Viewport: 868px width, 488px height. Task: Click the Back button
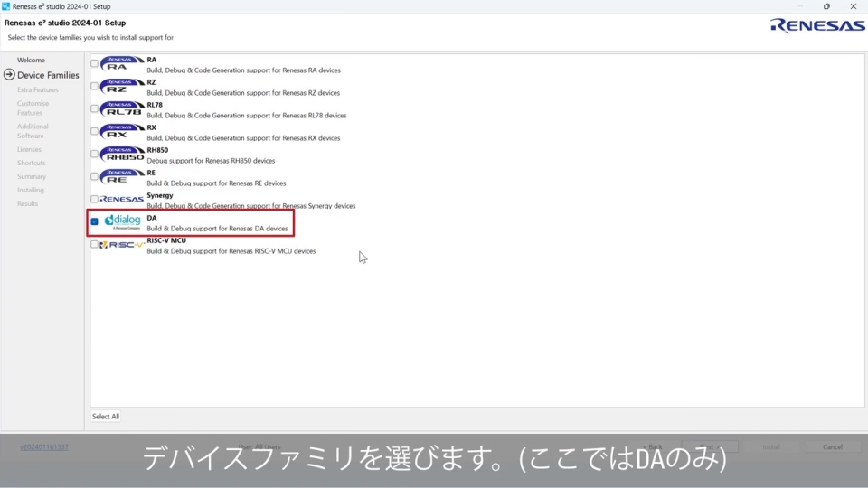[x=655, y=446]
